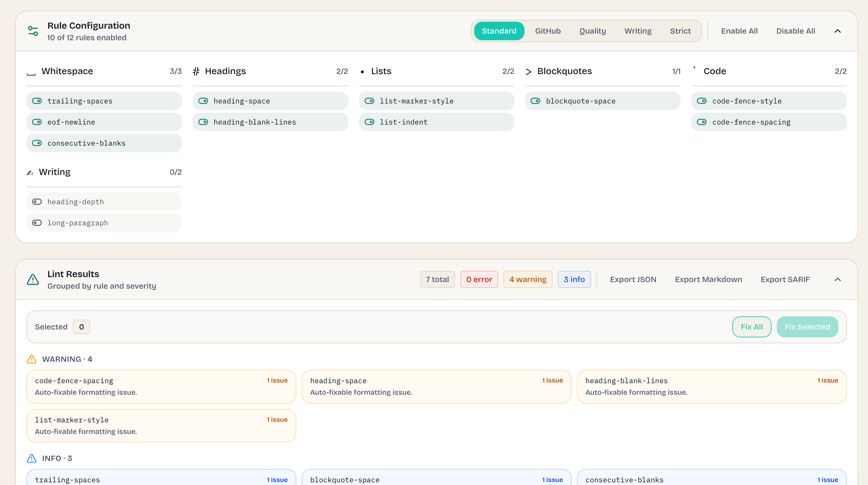Toggle the blockquote-space rule
Image resolution: width=868 pixels, height=485 pixels.
pyautogui.click(x=536, y=100)
